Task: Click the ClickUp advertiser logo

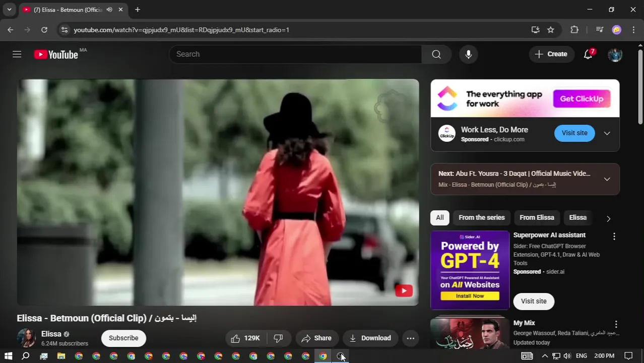Action: pyautogui.click(x=446, y=133)
